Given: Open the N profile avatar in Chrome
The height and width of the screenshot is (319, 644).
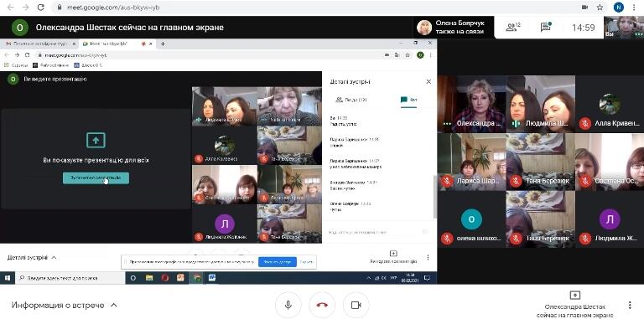Looking at the screenshot, I should coord(619,8).
